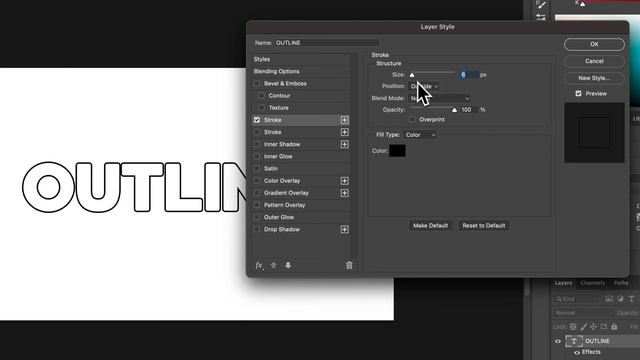Enable the Inner Shadow checkbox
This screenshot has height=360, width=640.
coord(257,144)
